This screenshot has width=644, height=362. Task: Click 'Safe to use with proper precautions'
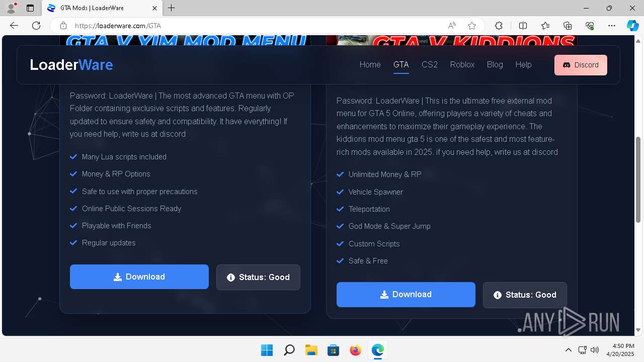pyautogui.click(x=140, y=192)
